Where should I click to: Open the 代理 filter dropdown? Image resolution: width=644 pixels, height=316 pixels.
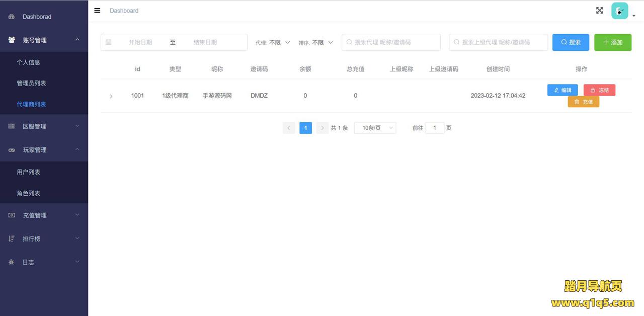point(280,43)
